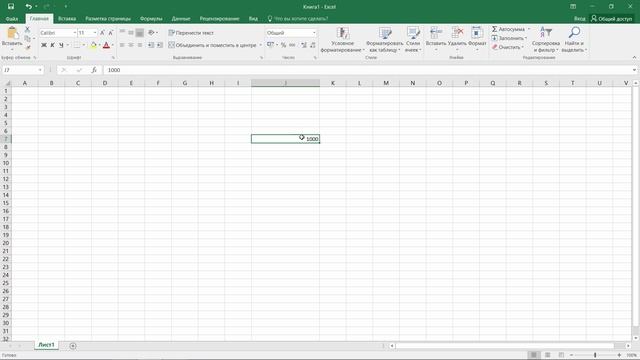Image resolution: width=640 pixels, height=360 pixels.
Task: Click the zoom slider in status bar
Action: tap(595, 355)
